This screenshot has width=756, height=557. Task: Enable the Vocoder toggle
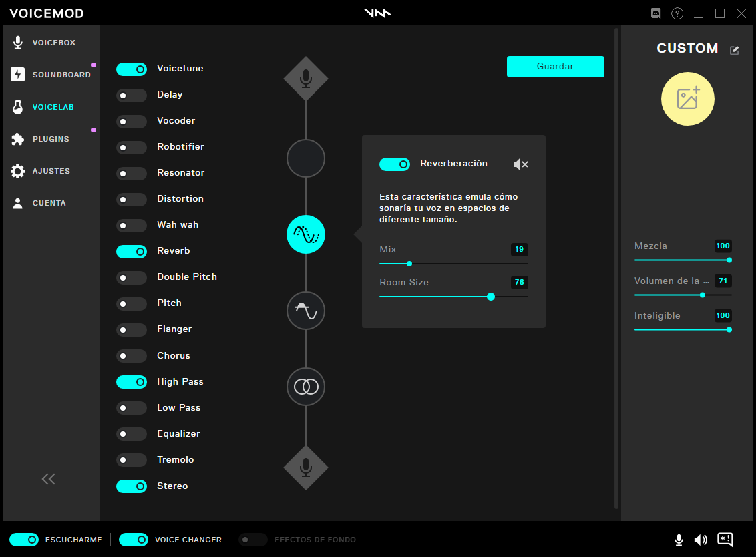pos(132,122)
